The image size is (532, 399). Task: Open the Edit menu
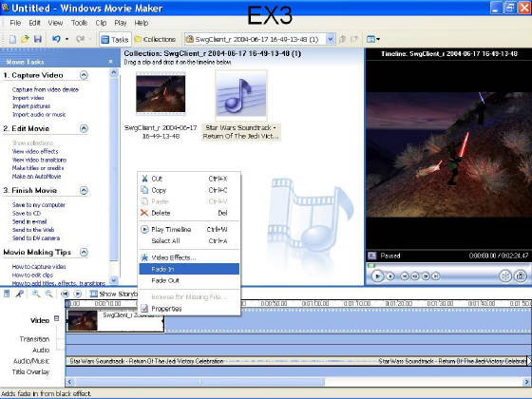[34, 23]
